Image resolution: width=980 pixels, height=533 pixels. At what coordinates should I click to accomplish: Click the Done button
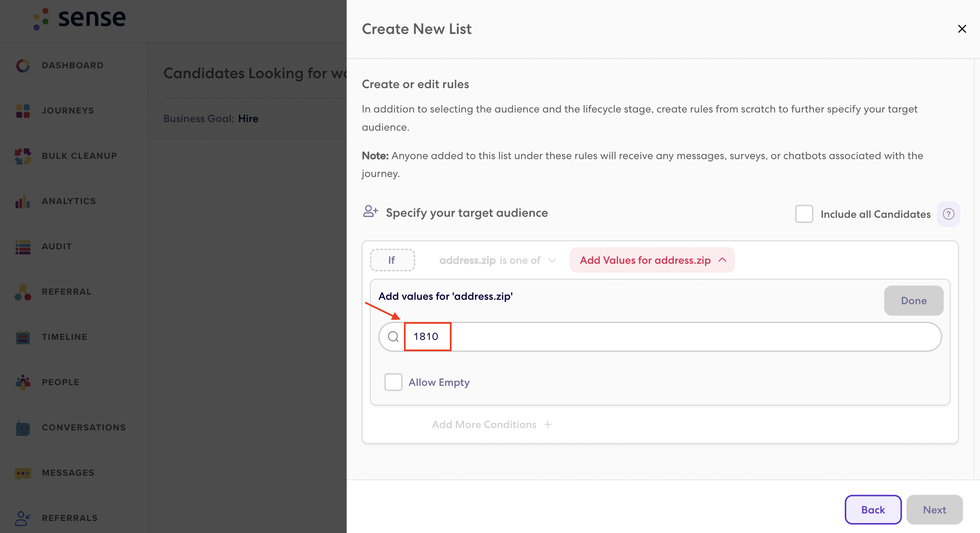pos(914,300)
